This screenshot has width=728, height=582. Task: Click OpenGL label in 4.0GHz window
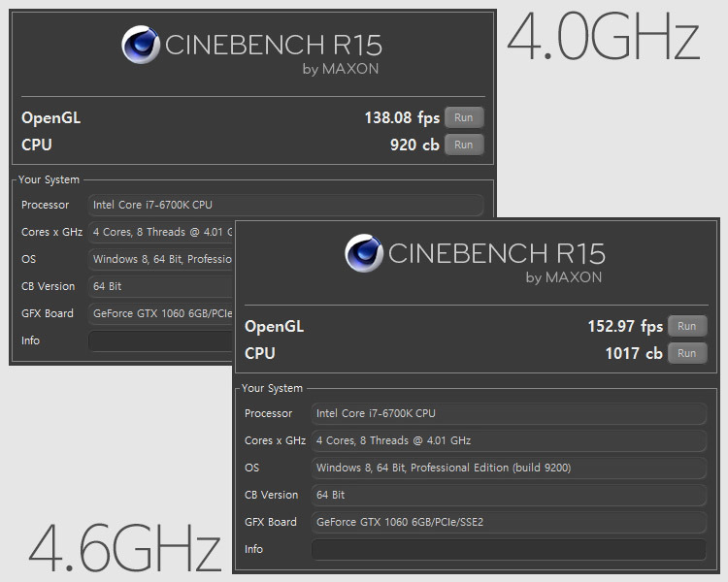click(51, 118)
